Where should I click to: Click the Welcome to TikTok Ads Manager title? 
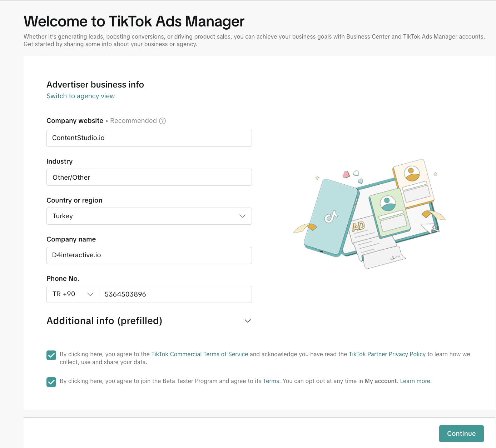coord(134,21)
